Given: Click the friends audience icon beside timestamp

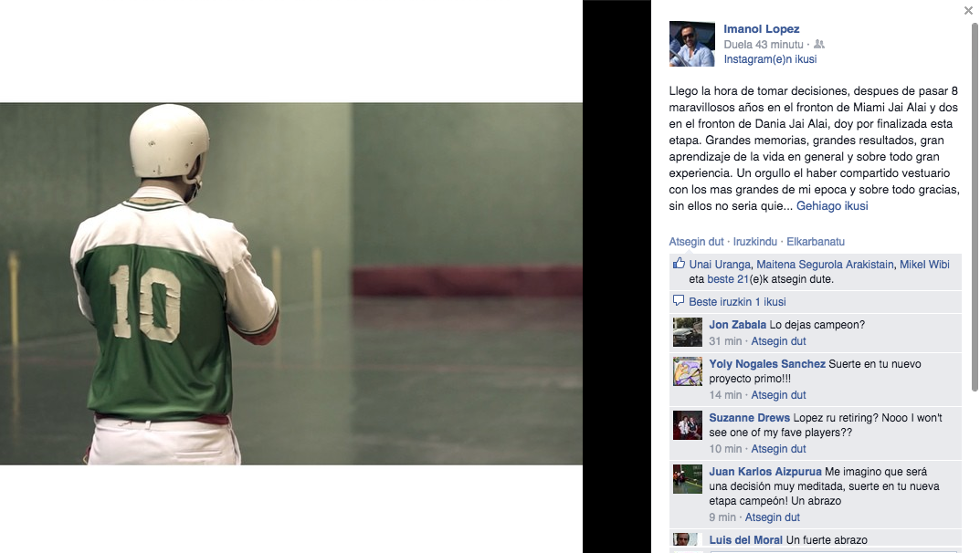Looking at the screenshot, I should [x=818, y=45].
